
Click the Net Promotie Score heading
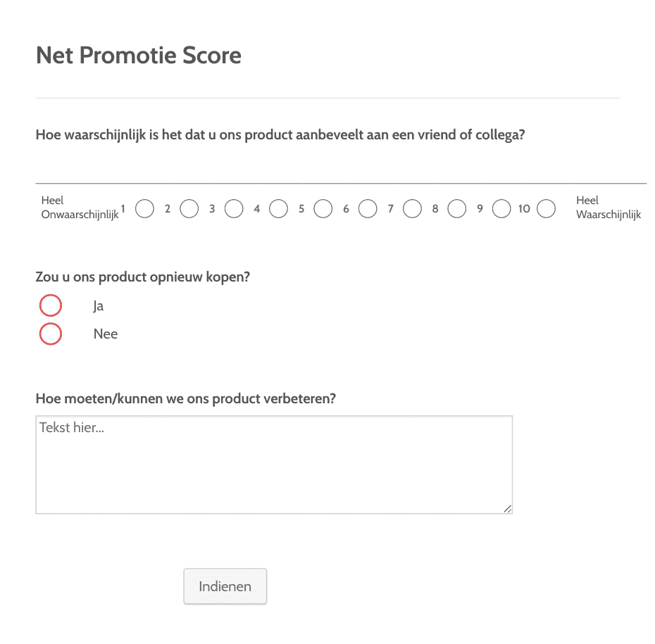[x=139, y=56]
